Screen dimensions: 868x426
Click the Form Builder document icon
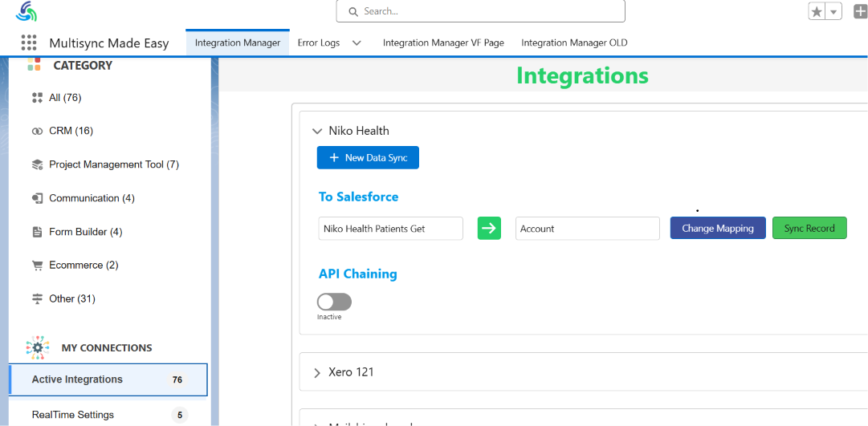[x=37, y=232]
